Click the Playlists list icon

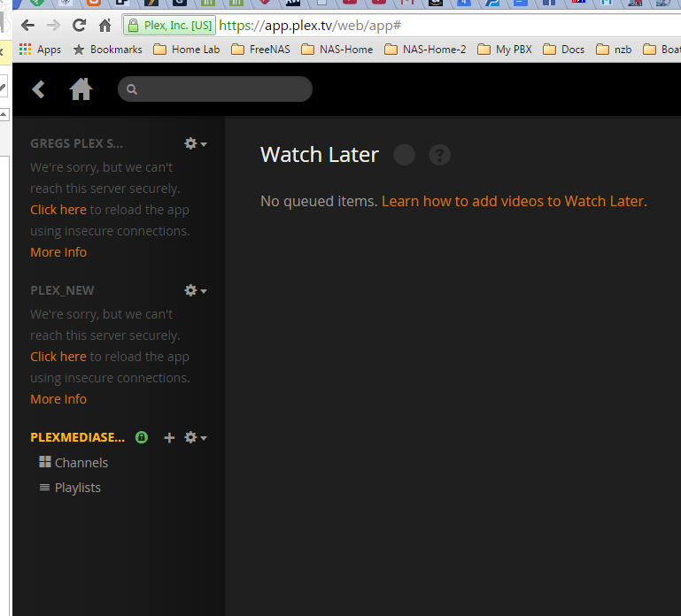(44, 488)
